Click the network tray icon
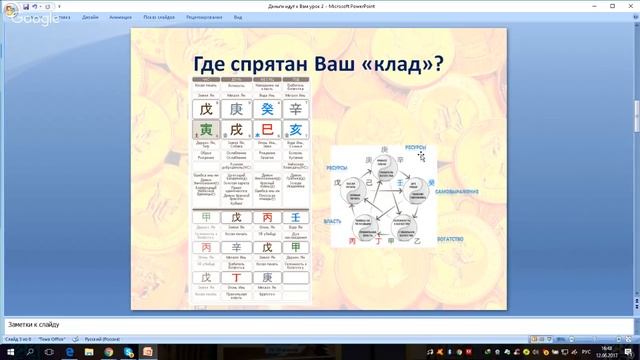 pos(565,352)
